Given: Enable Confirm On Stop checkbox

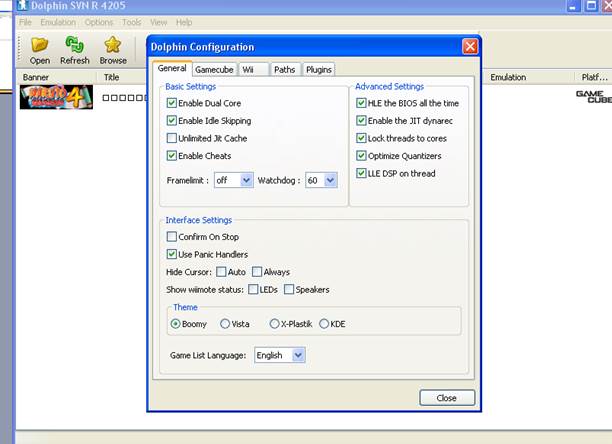Looking at the screenshot, I should [x=171, y=236].
